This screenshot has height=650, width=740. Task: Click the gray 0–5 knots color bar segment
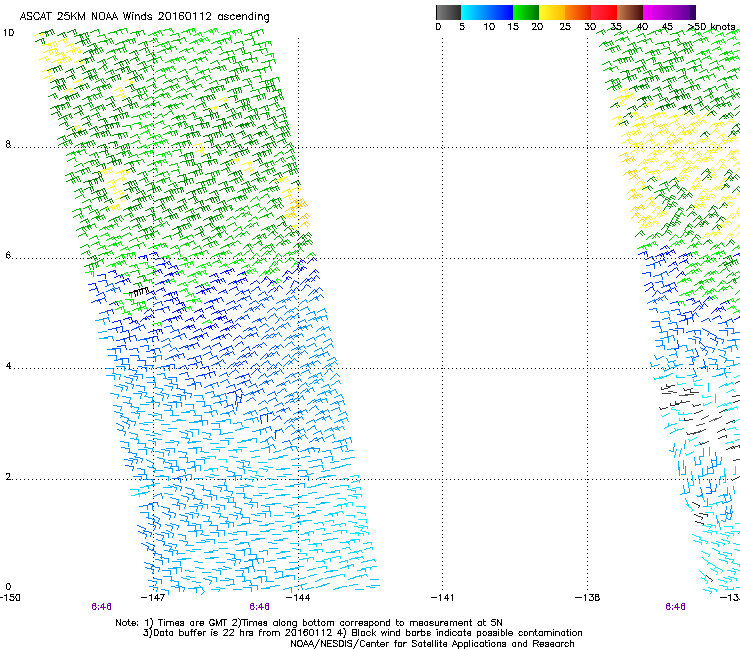pos(448,12)
